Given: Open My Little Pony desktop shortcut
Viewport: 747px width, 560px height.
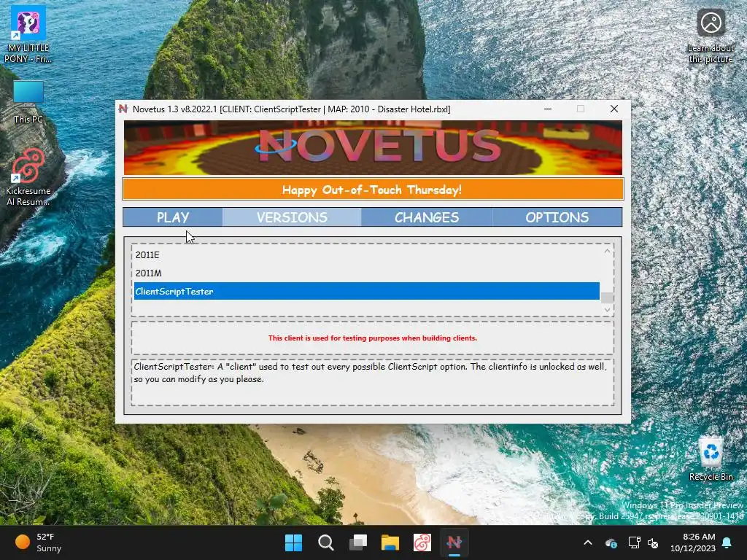Looking at the screenshot, I should (28, 34).
